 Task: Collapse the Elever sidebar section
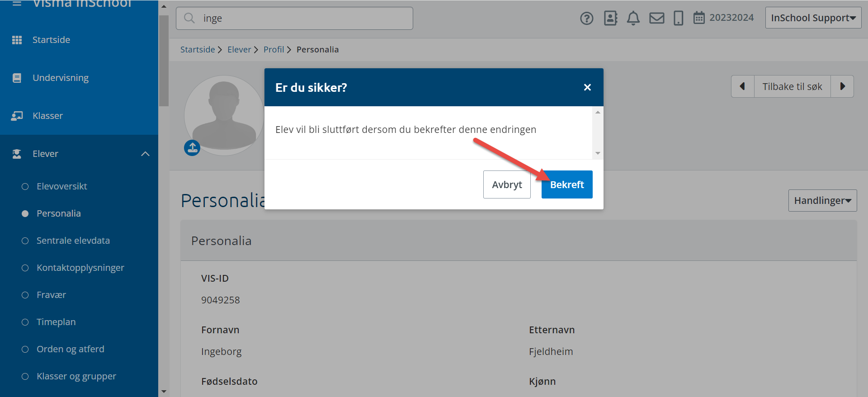point(145,154)
